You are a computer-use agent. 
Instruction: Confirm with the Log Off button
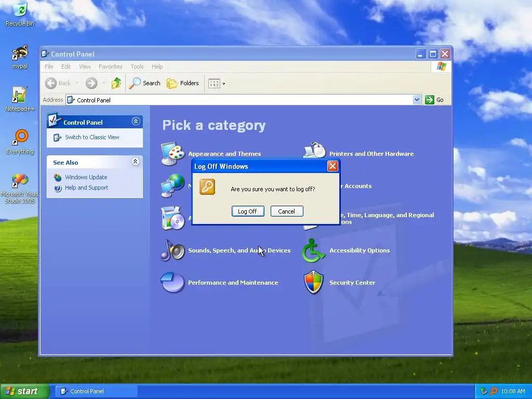(x=248, y=211)
